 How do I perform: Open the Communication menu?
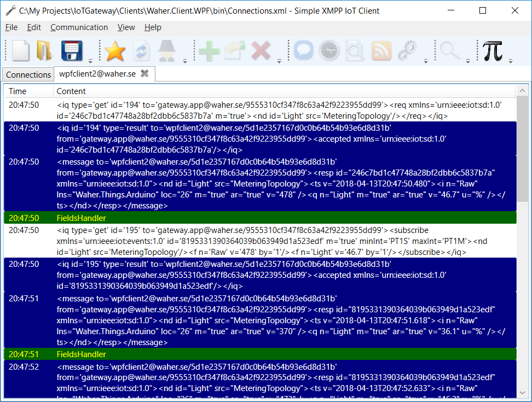click(x=79, y=27)
